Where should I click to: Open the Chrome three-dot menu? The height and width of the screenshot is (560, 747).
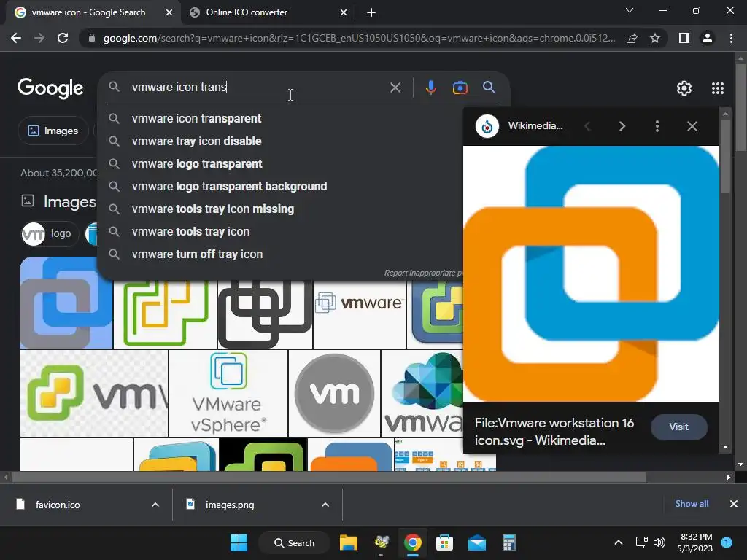pos(731,38)
